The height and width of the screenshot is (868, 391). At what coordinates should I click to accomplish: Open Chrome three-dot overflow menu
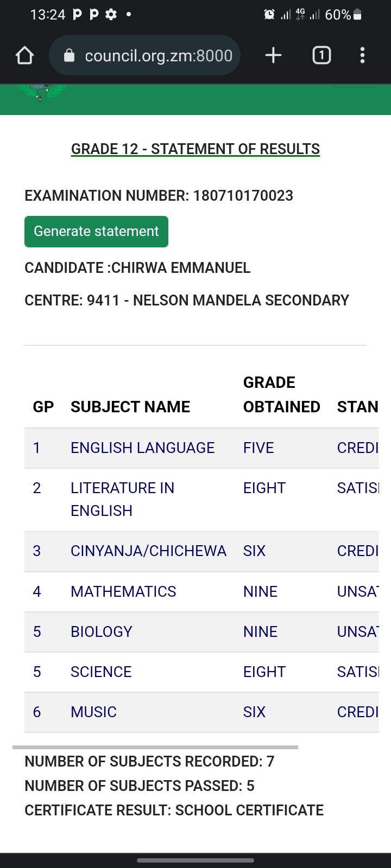[x=362, y=55]
